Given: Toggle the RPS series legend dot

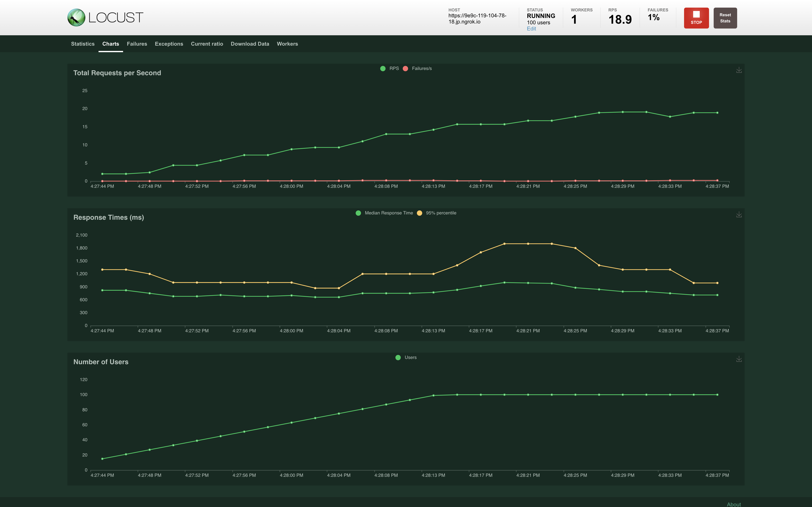Looking at the screenshot, I should click(x=383, y=68).
